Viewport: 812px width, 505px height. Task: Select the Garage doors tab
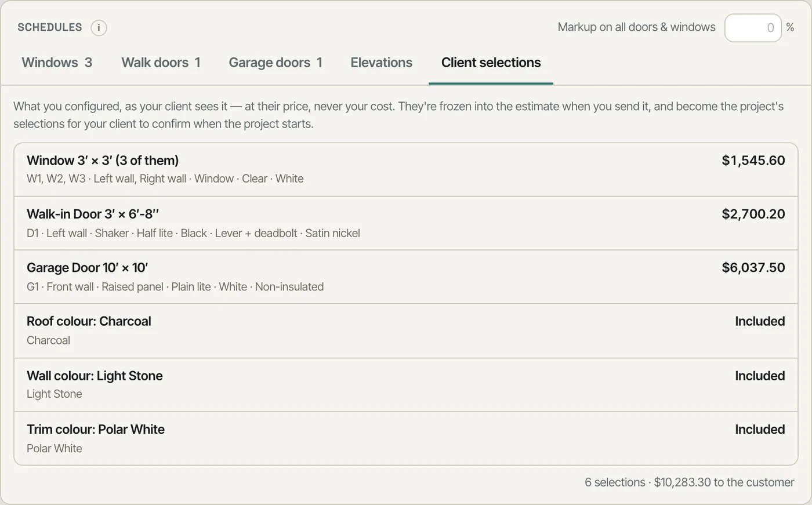pos(275,63)
